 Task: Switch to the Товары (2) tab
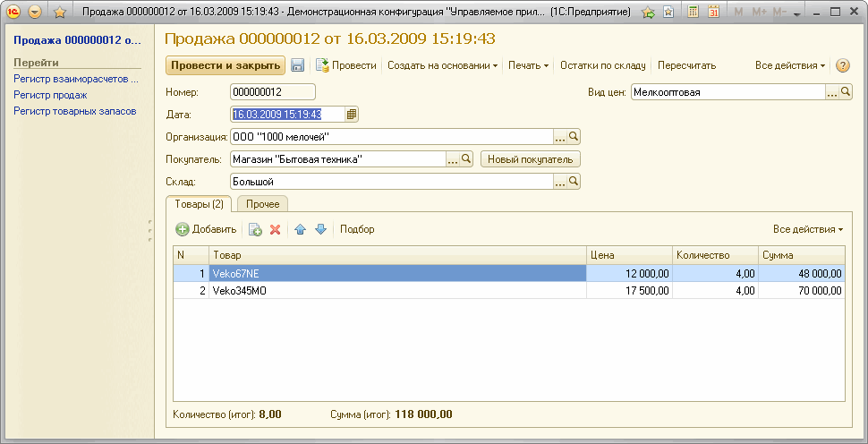pyautogui.click(x=199, y=204)
